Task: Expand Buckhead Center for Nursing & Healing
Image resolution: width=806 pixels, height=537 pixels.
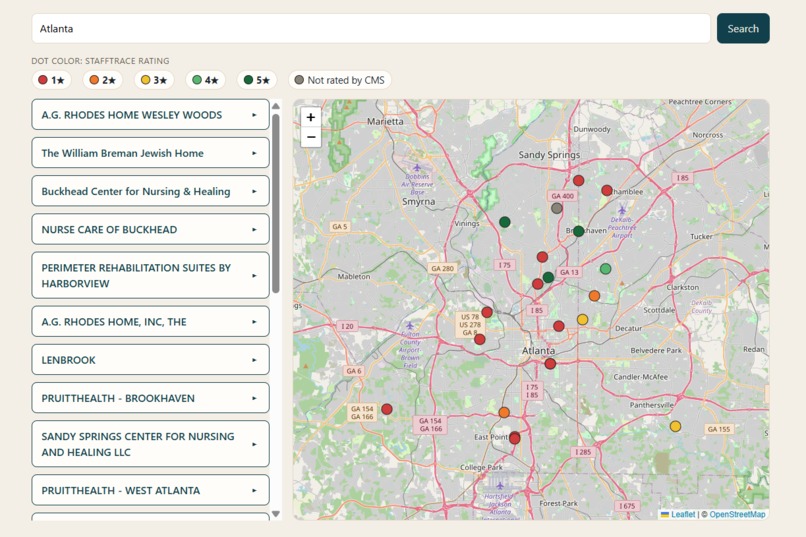Action: 150,191
